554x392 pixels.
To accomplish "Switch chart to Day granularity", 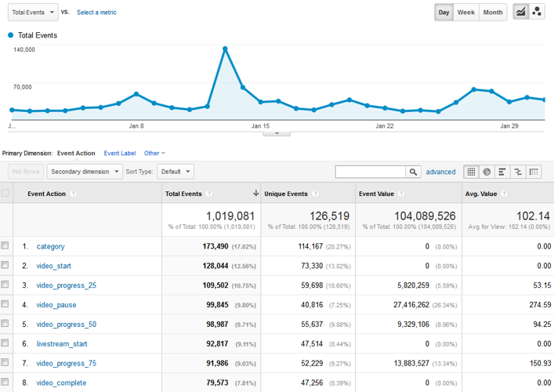I will [x=444, y=13].
